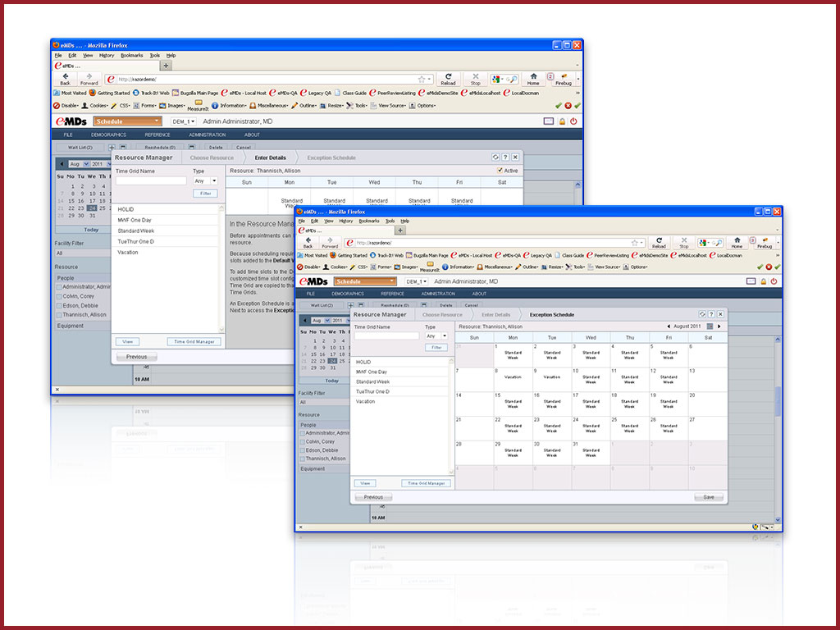
Task: Open the messages envelope icon in the front window
Action: point(751,281)
